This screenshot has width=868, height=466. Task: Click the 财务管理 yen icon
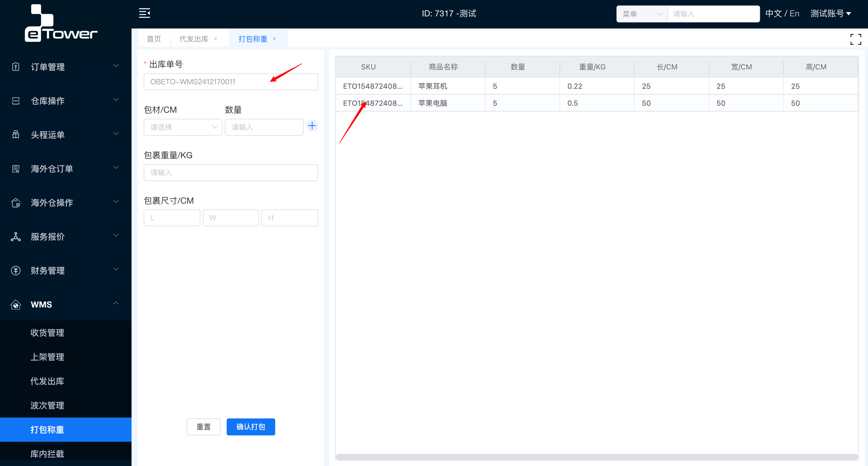coord(15,271)
